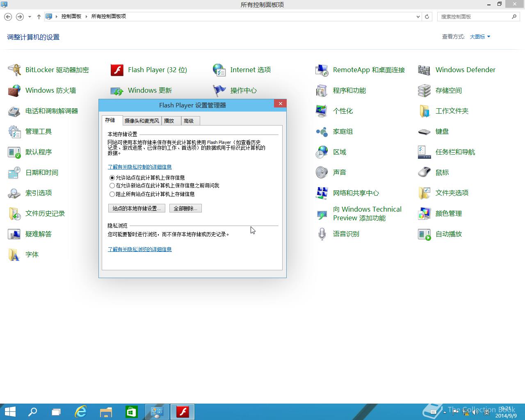Screen dimensions: 525x420
Task: Open the 键盘 icon
Action: point(425,131)
